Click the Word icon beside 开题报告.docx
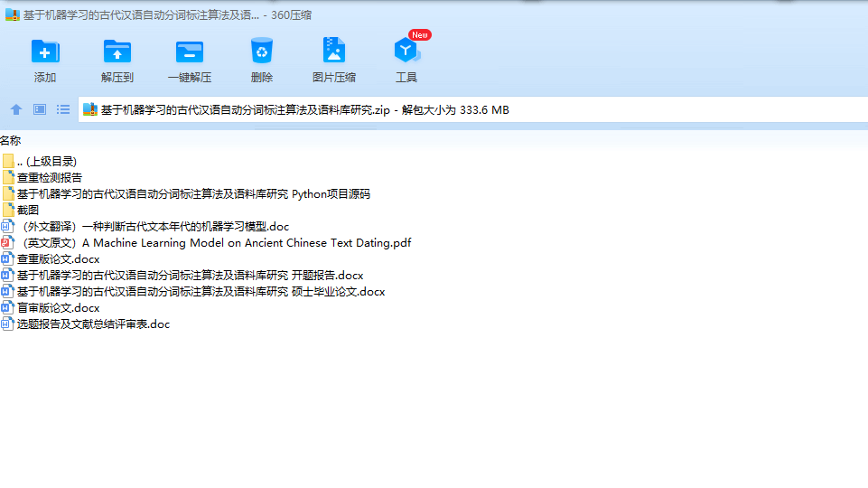868x488 pixels. click(7, 275)
